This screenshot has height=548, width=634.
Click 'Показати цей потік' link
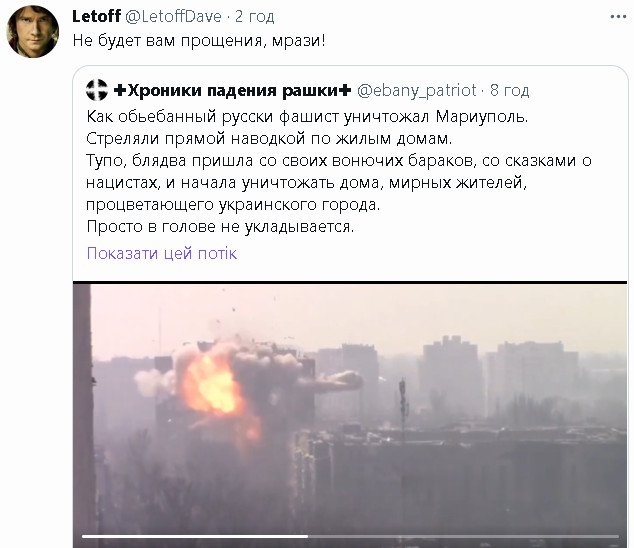point(162,253)
